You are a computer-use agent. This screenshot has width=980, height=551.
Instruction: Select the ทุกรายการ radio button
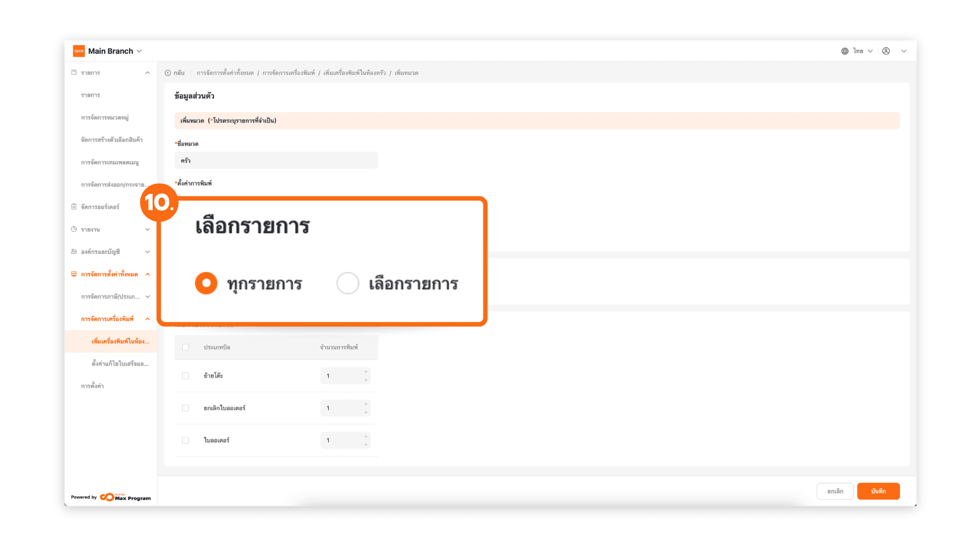tap(206, 283)
